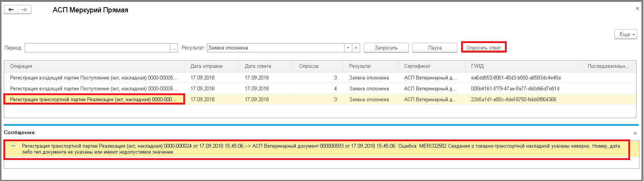The height and width of the screenshot is (181, 644).
Task: Expand the Результат dropdown arrow
Action: (348, 48)
